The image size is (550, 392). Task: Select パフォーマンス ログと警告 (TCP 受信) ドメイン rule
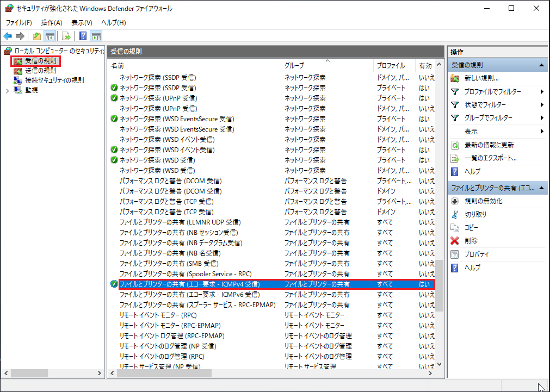(271, 212)
